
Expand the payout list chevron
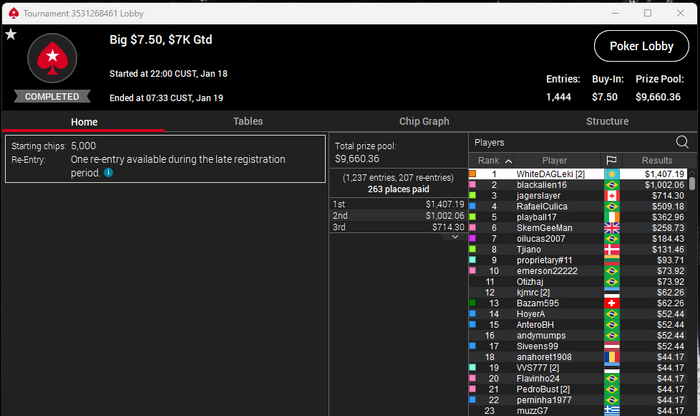455,237
